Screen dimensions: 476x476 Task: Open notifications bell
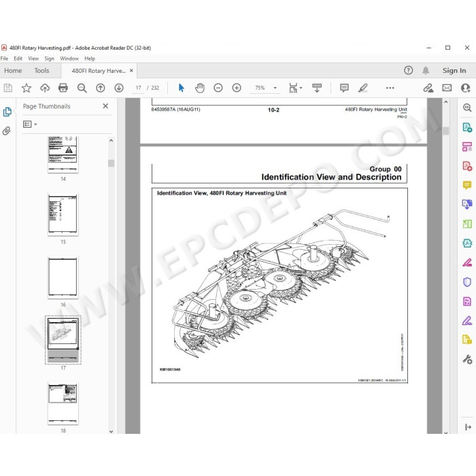tap(426, 71)
